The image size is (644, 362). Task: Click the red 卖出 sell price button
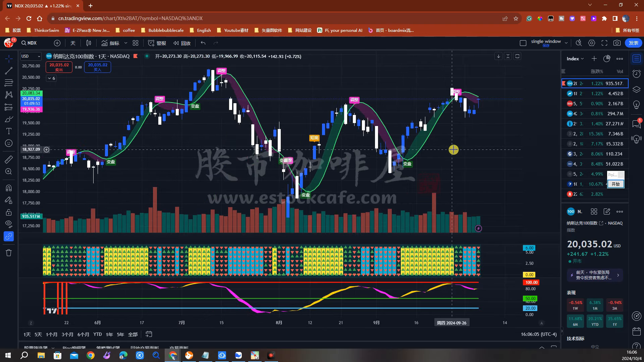pos(59,67)
